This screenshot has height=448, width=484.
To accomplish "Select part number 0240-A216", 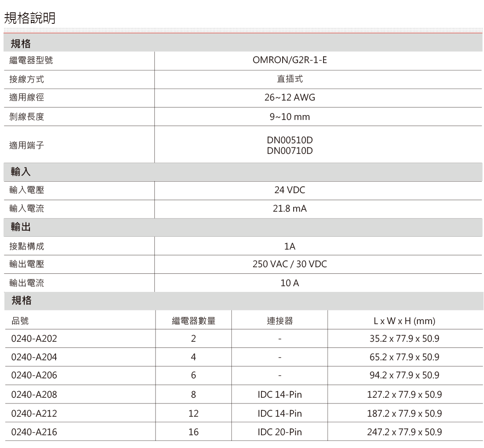I will [34, 432].
